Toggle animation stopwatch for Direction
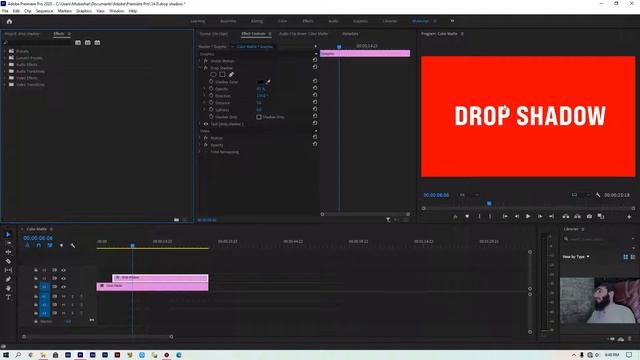Screen dimensions: 640x360 (211, 96)
